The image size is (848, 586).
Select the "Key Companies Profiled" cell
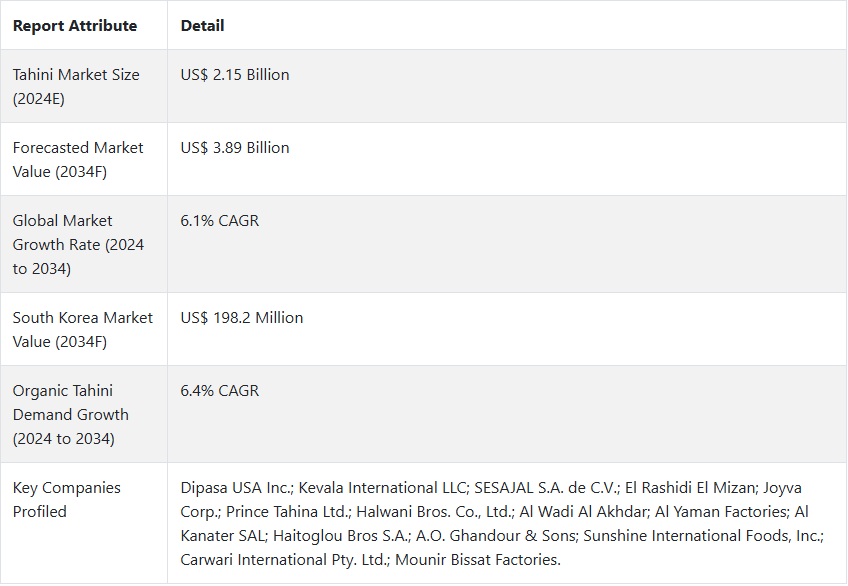point(67,500)
